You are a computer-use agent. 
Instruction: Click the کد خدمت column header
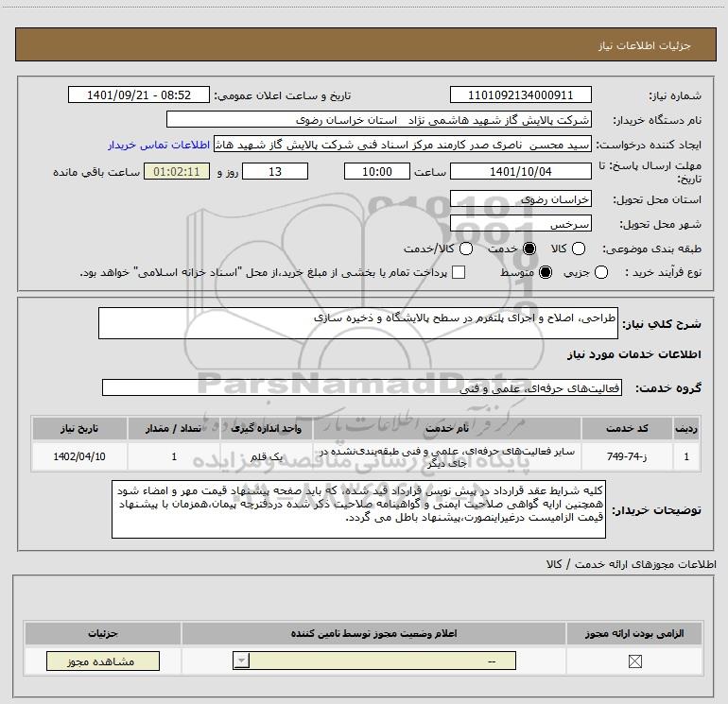pyautogui.click(x=627, y=428)
